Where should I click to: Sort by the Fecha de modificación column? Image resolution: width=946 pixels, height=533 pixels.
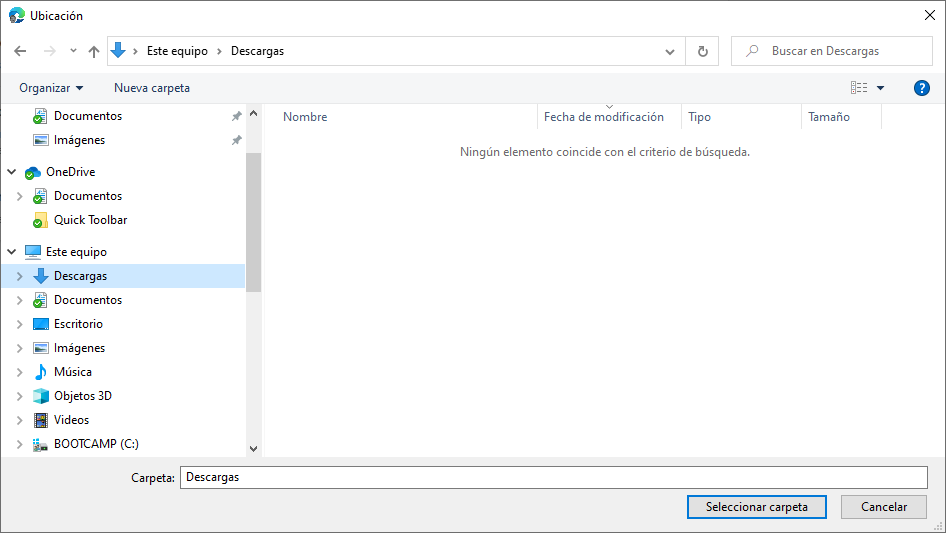click(604, 117)
